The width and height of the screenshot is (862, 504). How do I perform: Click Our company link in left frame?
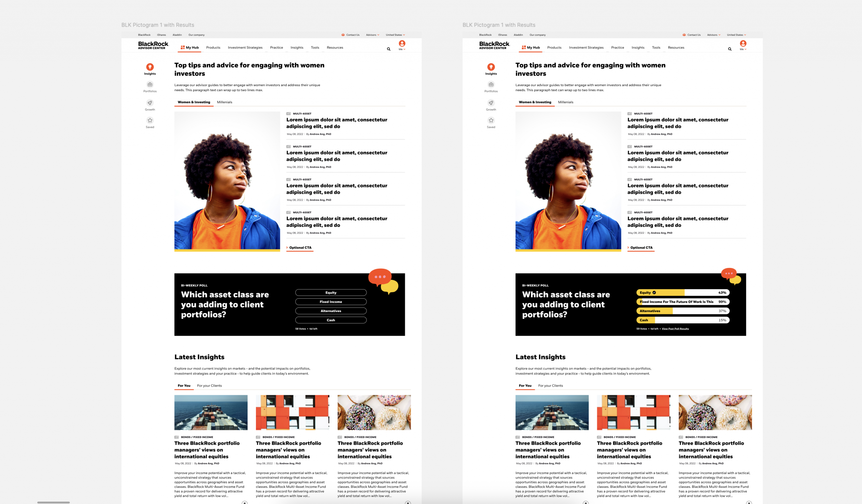[196, 35]
